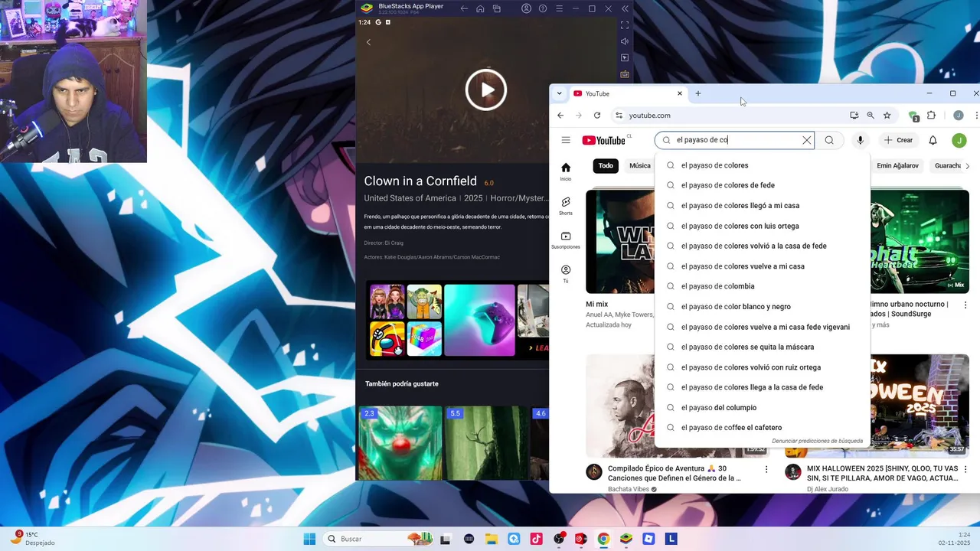Open BlueStacks home screen icon

tap(480, 8)
